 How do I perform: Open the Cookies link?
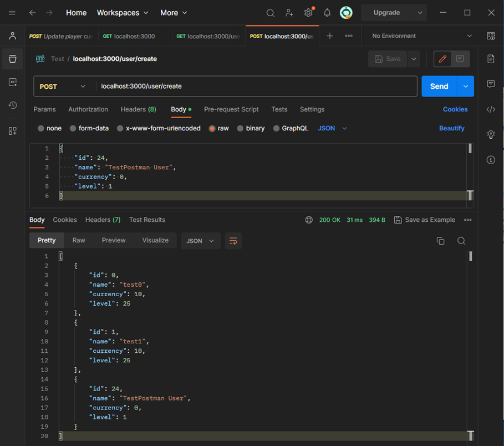(x=455, y=109)
